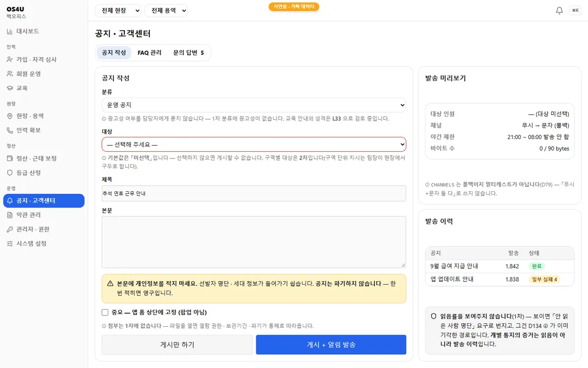The height and width of the screenshot is (368, 588).
Task: Click the 시연용 · 가짜 데이터 badge
Action: 294,7
